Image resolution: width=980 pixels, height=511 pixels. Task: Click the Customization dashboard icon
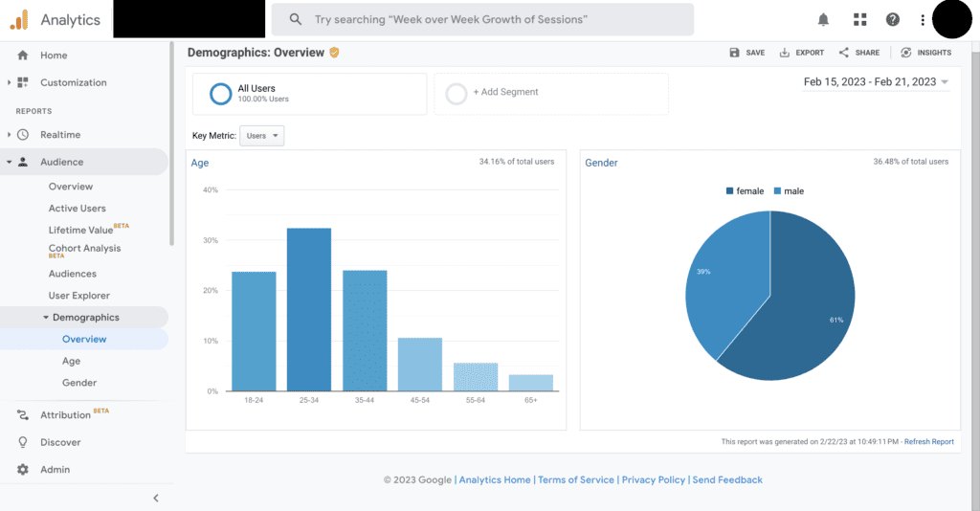(23, 82)
